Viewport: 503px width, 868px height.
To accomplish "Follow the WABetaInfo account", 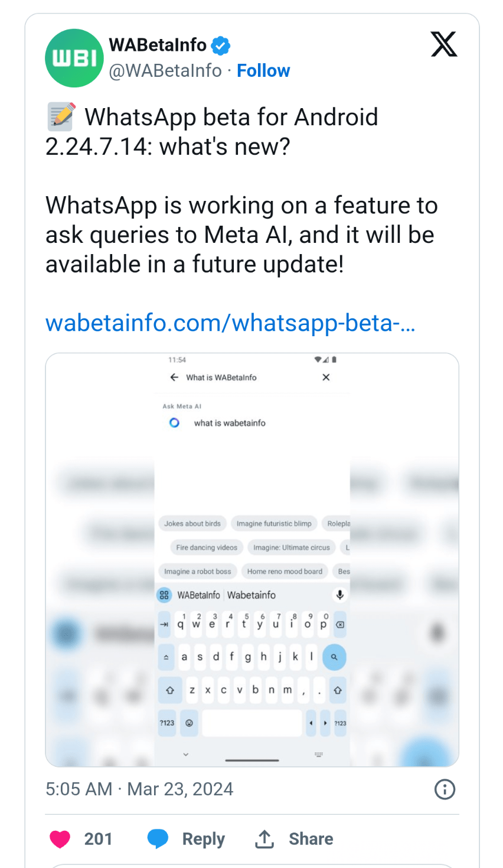I will 263,71.
